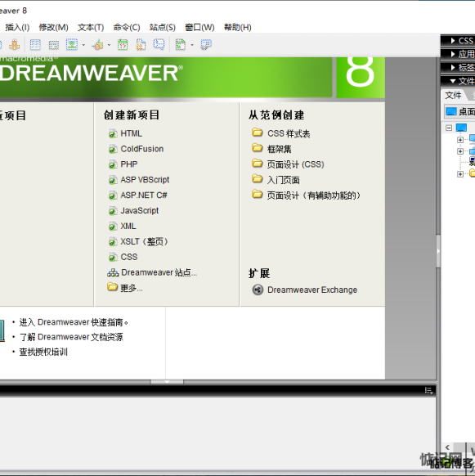This screenshot has height=476, width=475.
Task: Open the Images icon dropdown arrow
Action: click(x=83, y=45)
